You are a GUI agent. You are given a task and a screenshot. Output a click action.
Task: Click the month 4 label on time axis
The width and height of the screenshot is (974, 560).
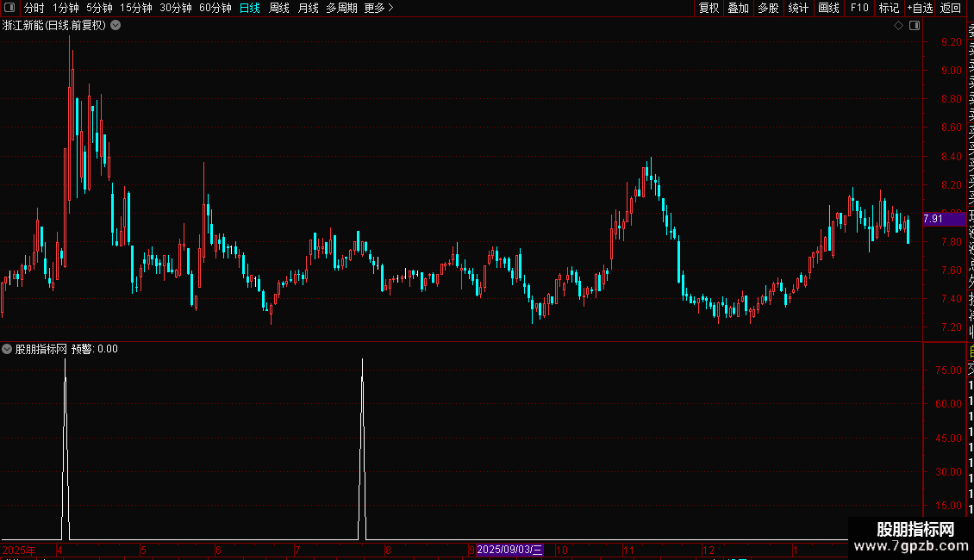pyautogui.click(x=59, y=550)
